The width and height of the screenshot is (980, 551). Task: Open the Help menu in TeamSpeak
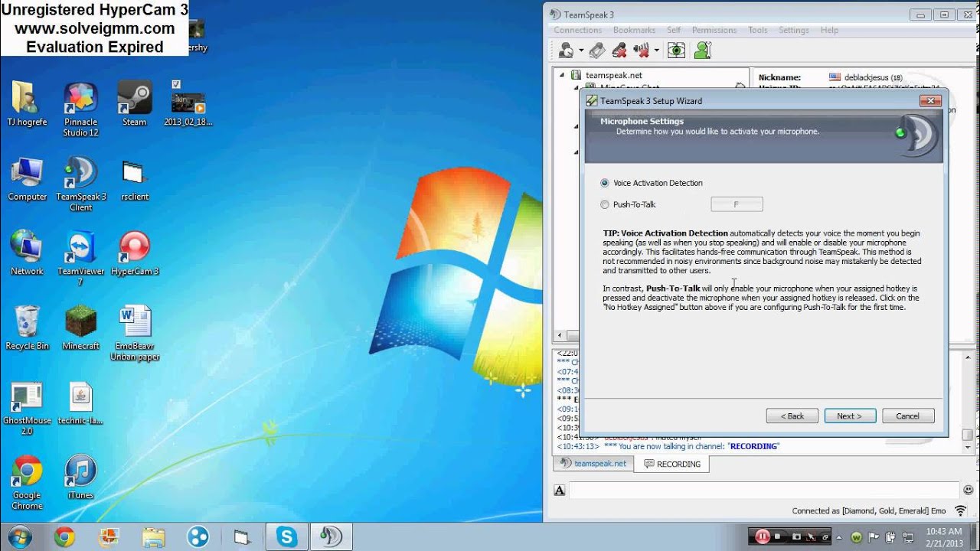click(829, 30)
